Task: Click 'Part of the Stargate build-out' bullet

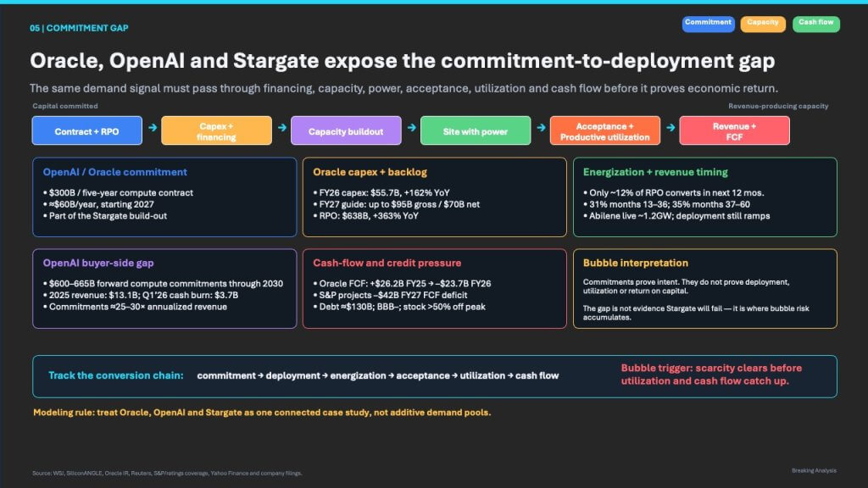Action: tap(105, 216)
